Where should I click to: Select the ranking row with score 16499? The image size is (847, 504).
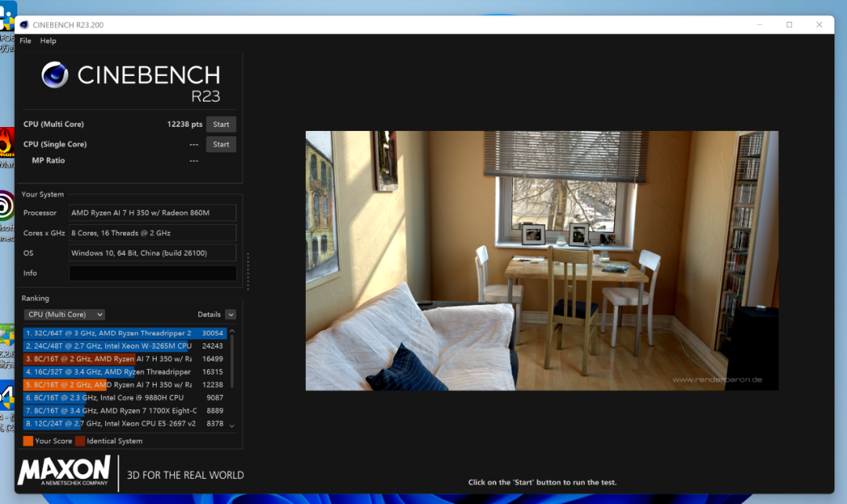click(x=125, y=359)
